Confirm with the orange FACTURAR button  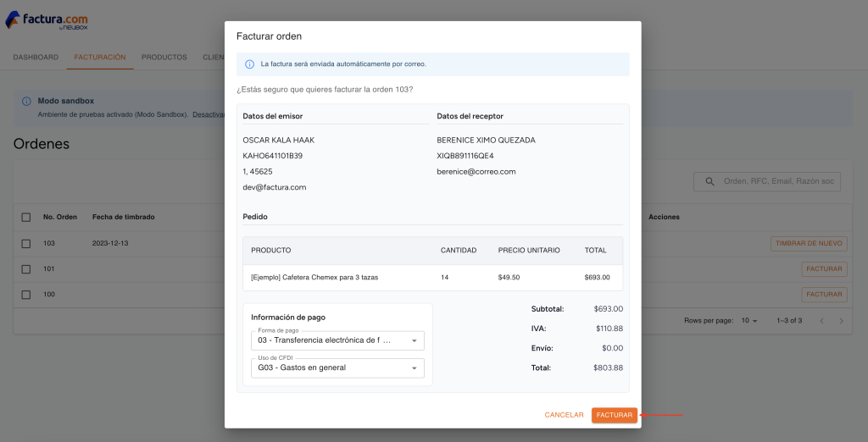[x=615, y=415]
